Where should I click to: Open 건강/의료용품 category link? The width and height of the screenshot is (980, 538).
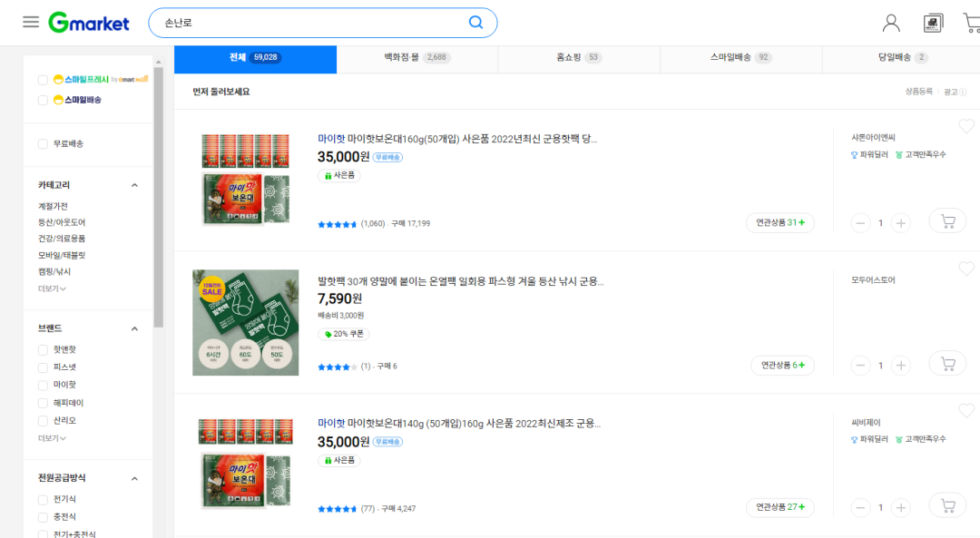coord(62,239)
